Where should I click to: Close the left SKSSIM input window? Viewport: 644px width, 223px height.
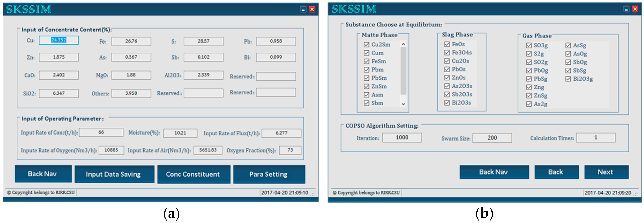click(312, 9)
